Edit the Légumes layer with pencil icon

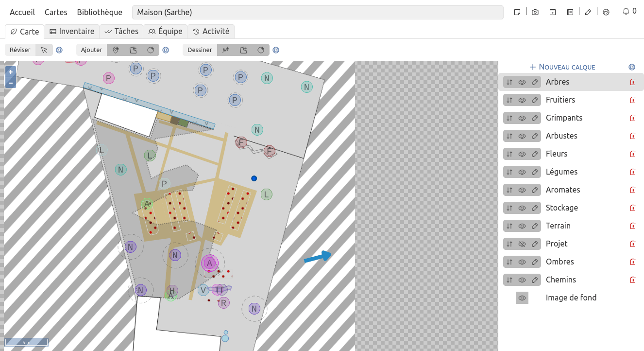535,172
